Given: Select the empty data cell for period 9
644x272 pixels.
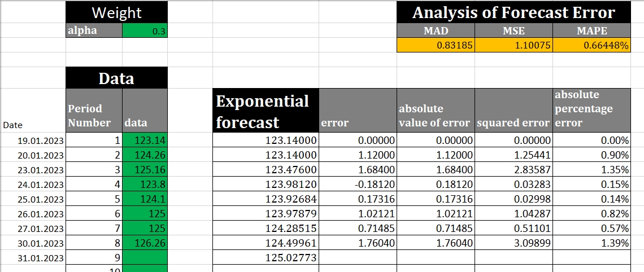Looking at the screenshot, I should coord(145,258).
